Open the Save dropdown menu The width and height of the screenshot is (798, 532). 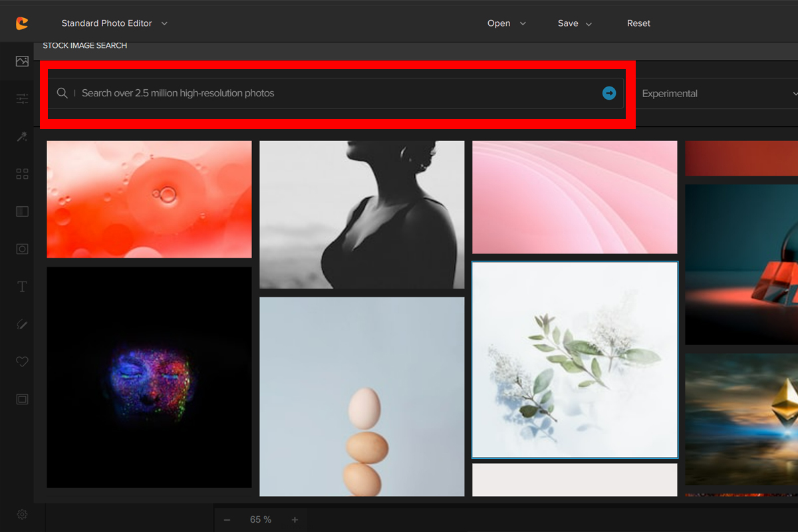575,23
